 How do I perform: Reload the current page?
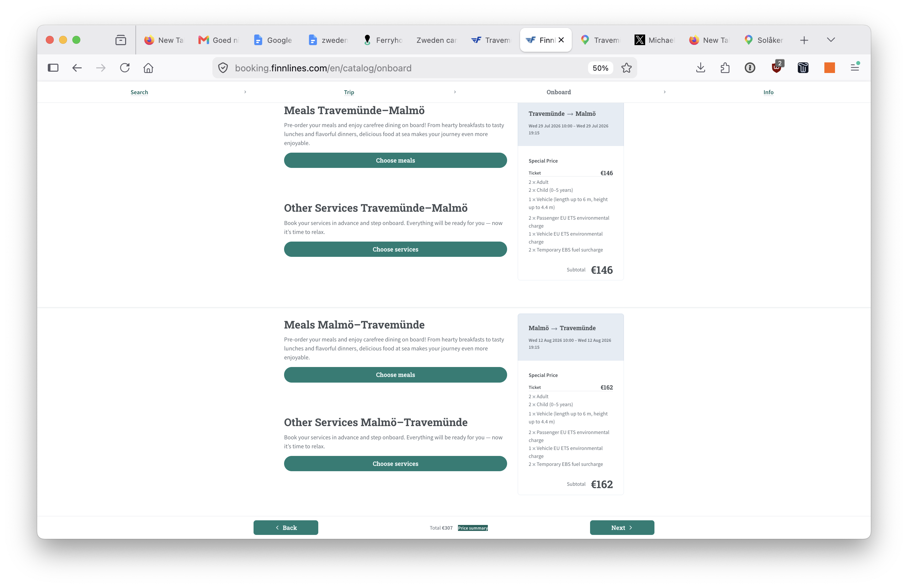125,68
